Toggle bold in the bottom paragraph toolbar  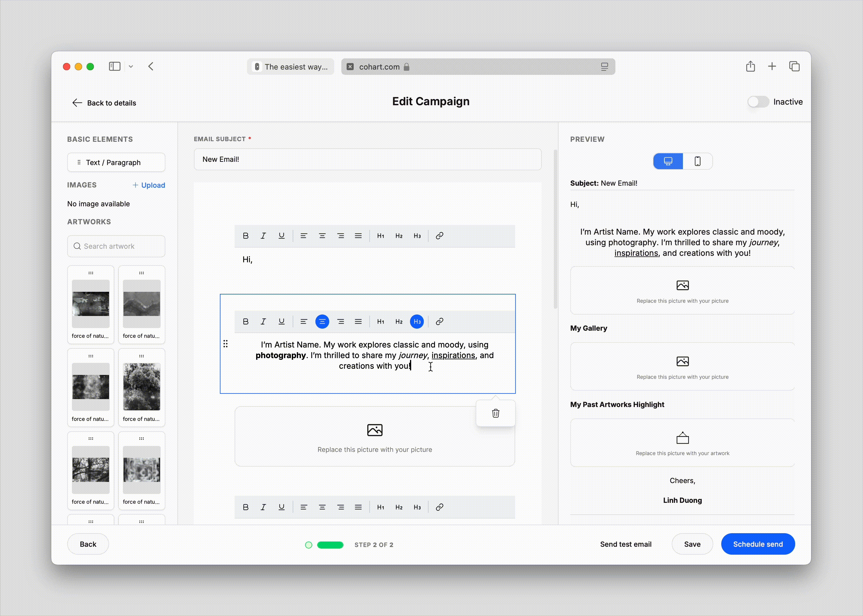tap(246, 507)
